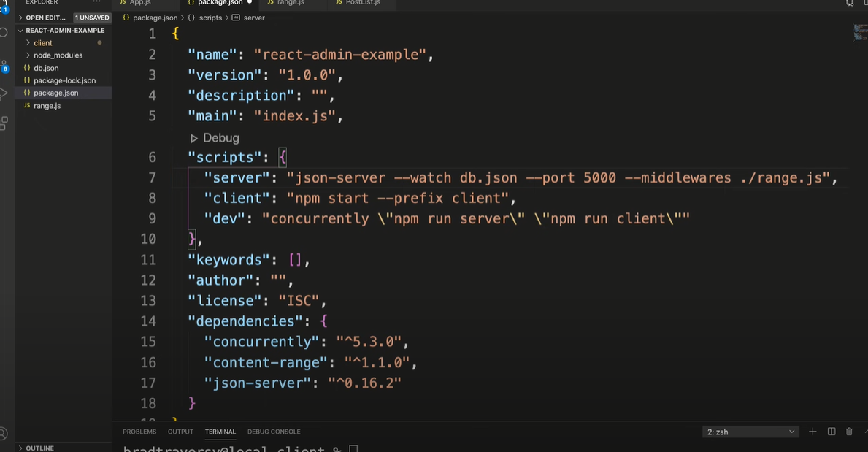Split the terminal panel
The height and width of the screenshot is (452, 868).
(831, 432)
